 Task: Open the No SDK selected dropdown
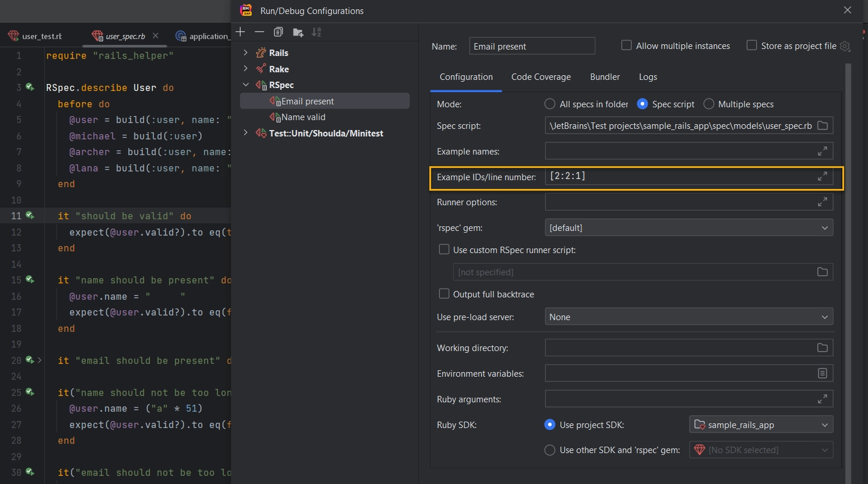(x=761, y=450)
